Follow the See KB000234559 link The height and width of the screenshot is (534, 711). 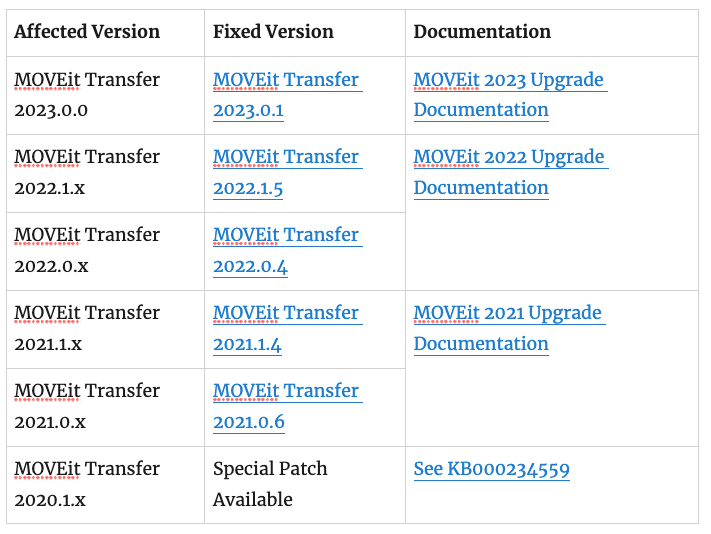pyautogui.click(x=492, y=469)
